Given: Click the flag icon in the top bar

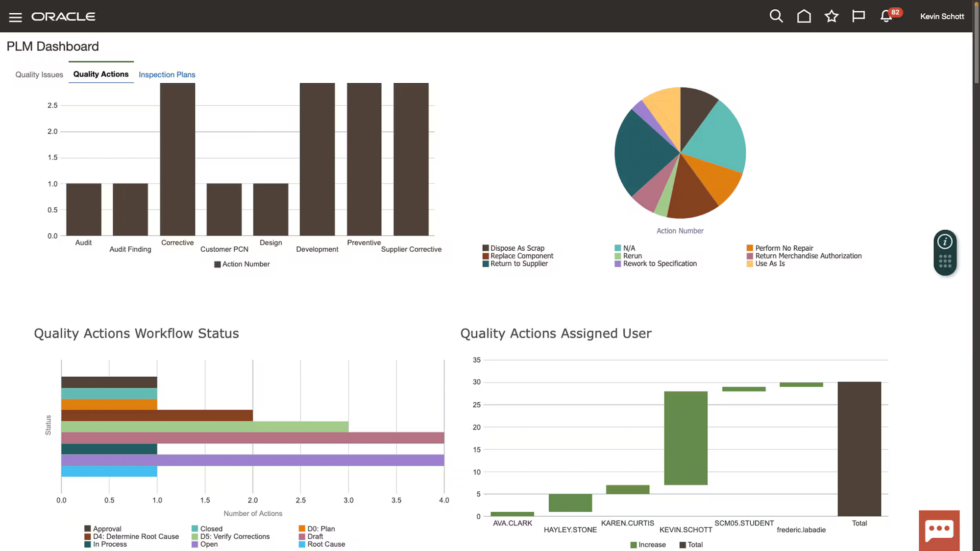Looking at the screenshot, I should (858, 16).
